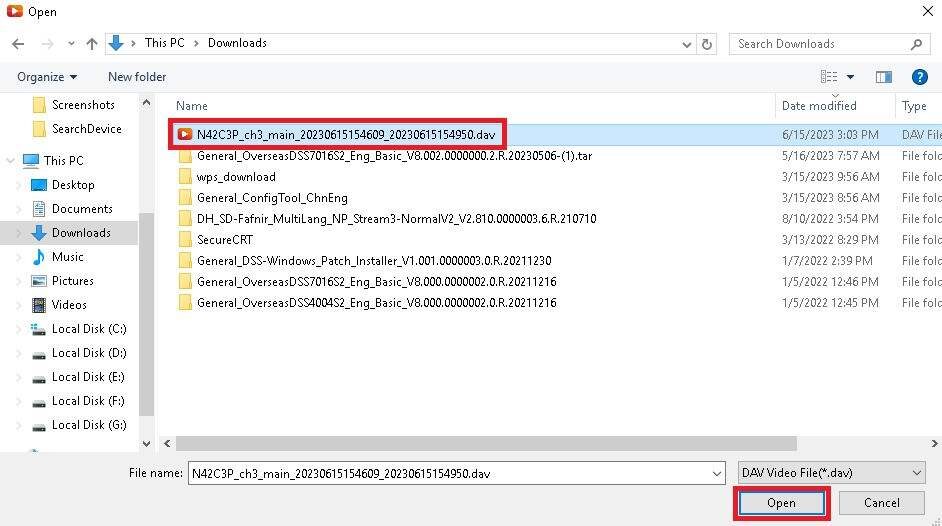Open the Help question mark icon
Image resolution: width=942 pixels, height=526 pixels.
919,77
